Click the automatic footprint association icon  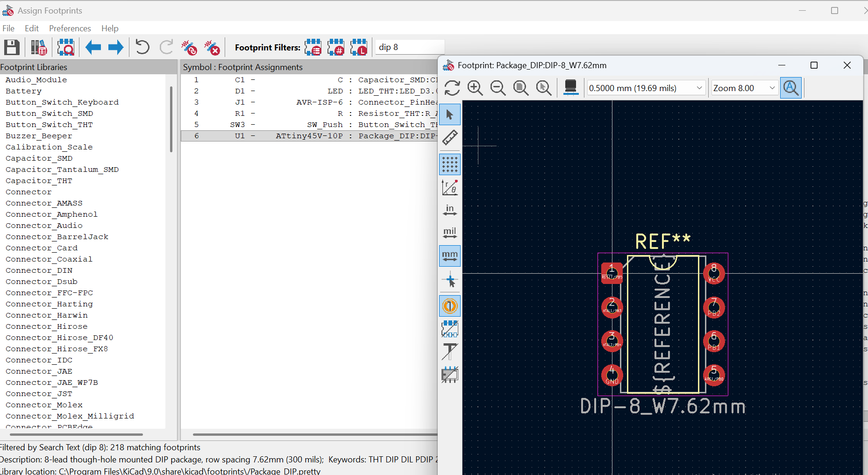[189, 47]
